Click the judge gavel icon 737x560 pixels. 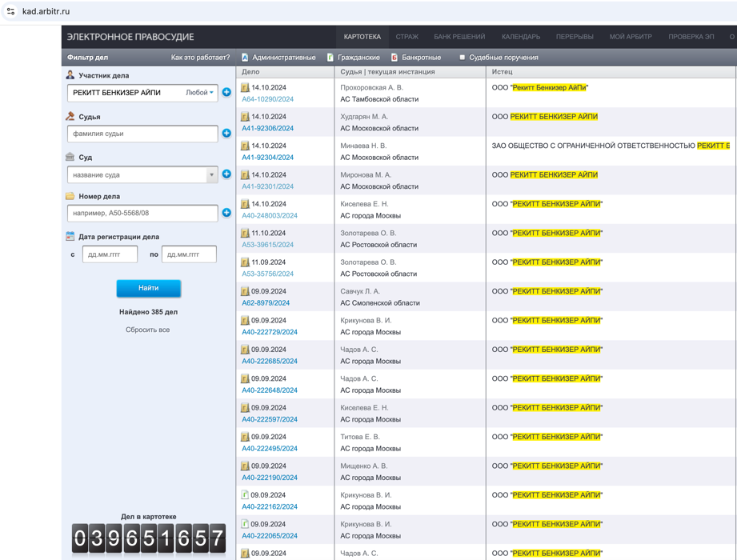click(x=70, y=116)
